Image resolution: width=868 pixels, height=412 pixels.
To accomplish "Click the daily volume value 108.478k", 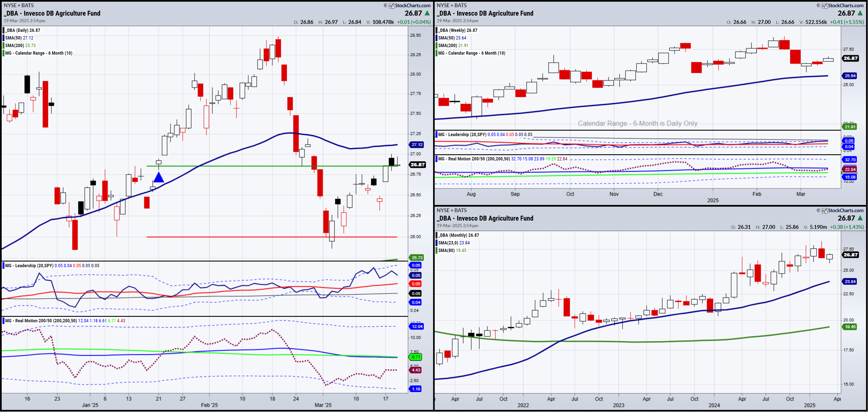I will tap(383, 22).
